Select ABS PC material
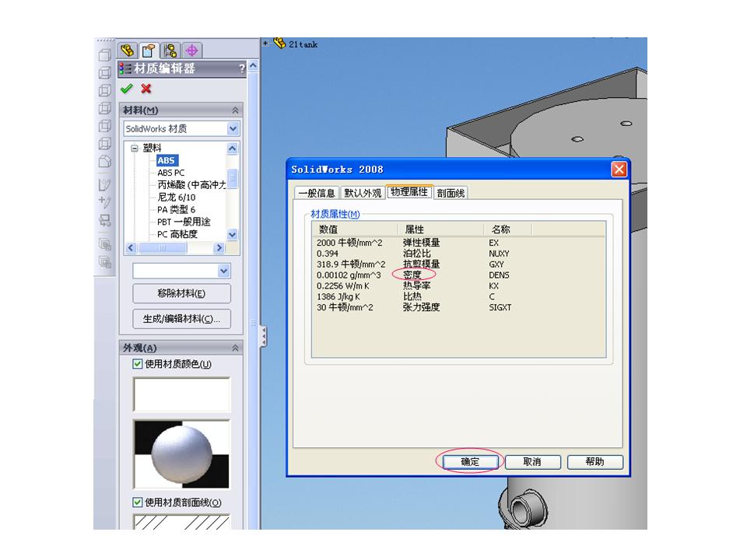 click(x=171, y=173)
